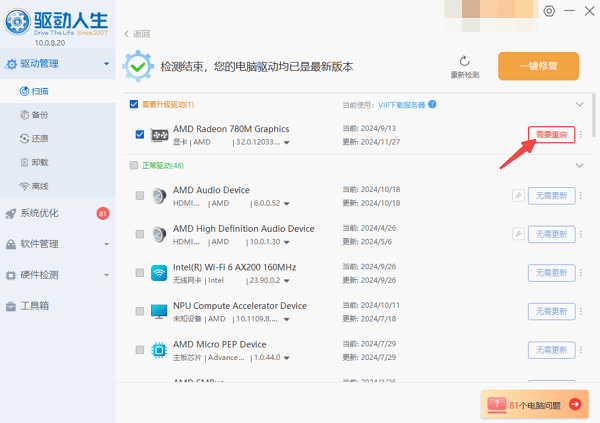Check the AMD Audio Device checkbox
This screenshot has height=423, width=600.
click(x=140, y=196)
